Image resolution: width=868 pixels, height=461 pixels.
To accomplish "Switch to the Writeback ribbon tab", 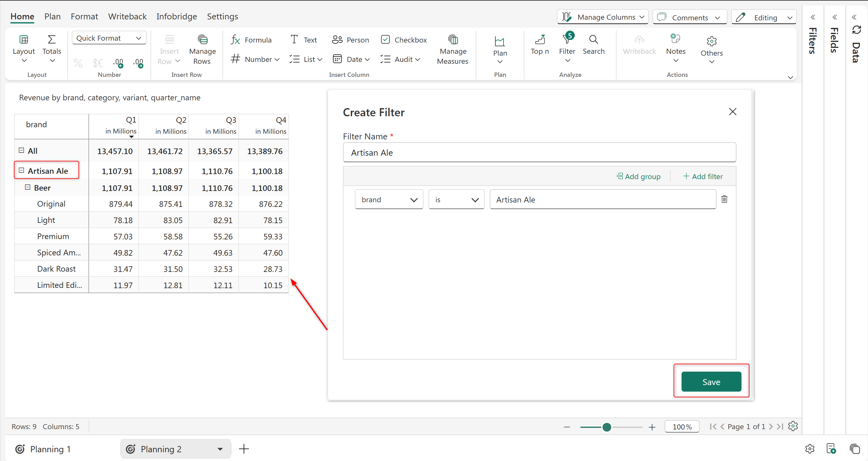I will [127, 16].
